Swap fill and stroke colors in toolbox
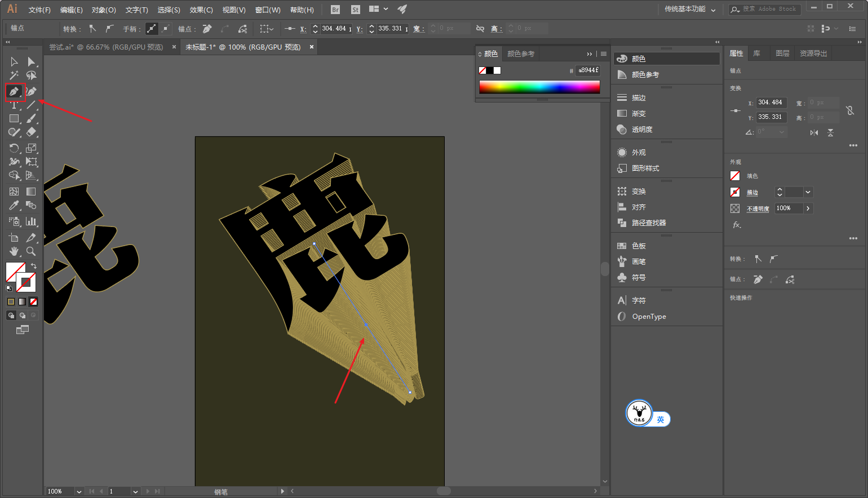868x498 pixels. click(34, 266)
